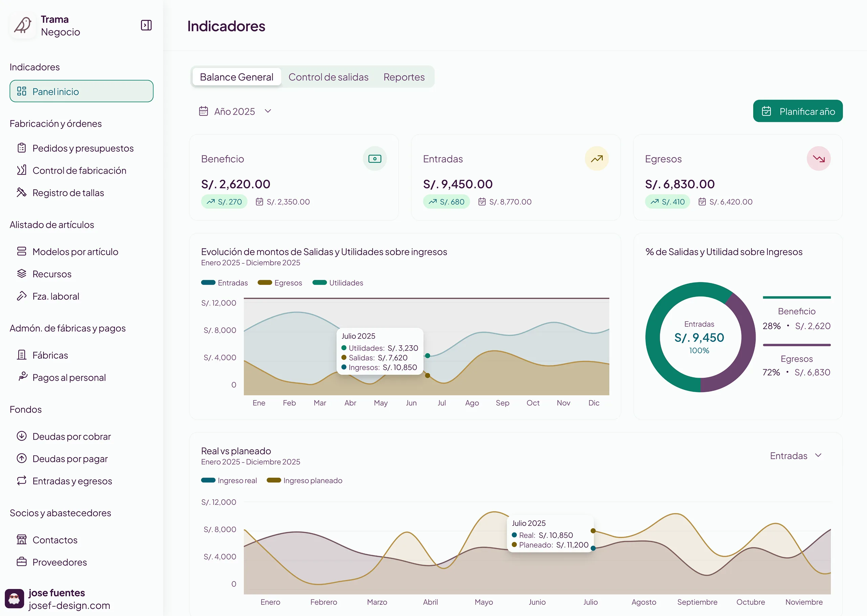Viewport: 867px width, 616px height.
Task: Click the calendar icon beside Año 2025
Action: (204, 111)
